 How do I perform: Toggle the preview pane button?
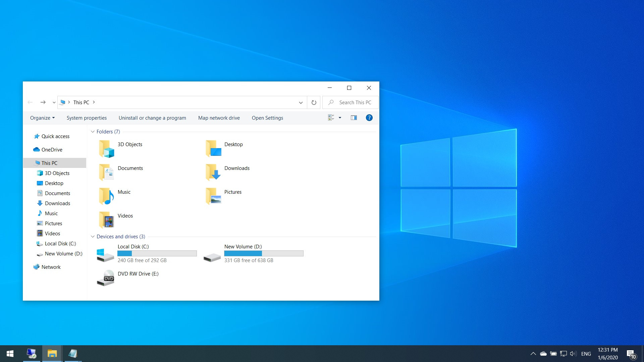tap(354, 118)
